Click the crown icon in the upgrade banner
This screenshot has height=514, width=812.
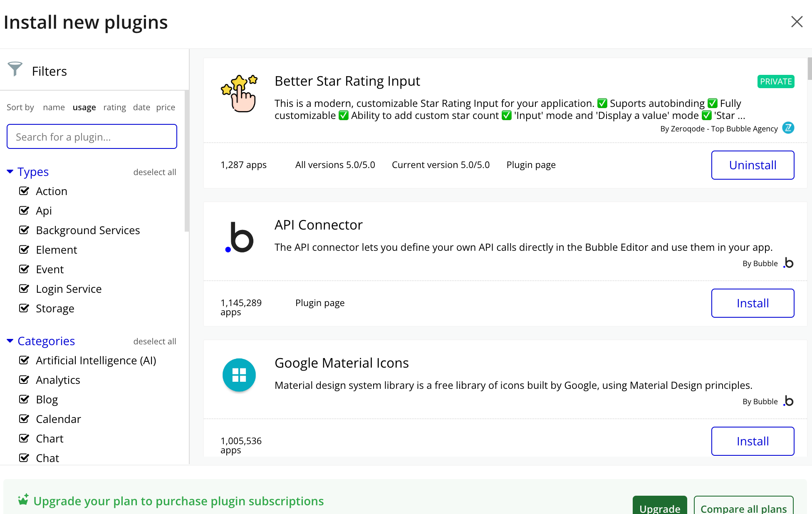(23, 499)
